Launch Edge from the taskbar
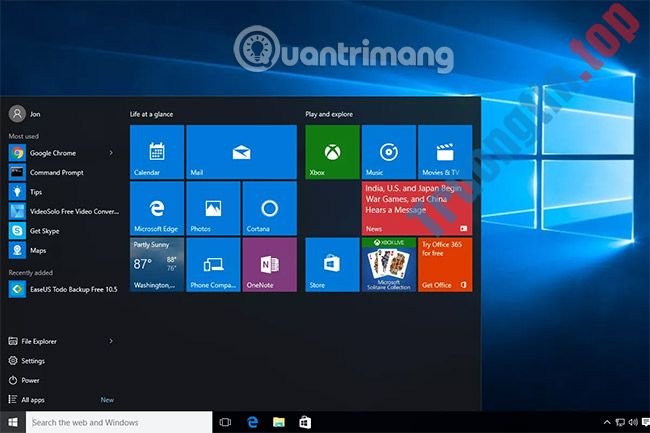The height and width of the screenshot is (433, 650). (x=252, y=422)
